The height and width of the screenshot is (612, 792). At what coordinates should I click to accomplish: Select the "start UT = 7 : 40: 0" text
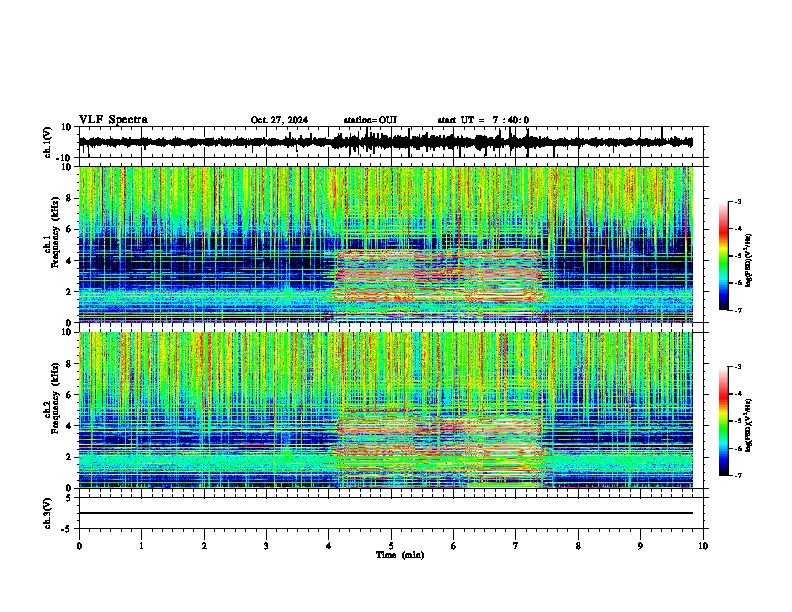(x=483, y=120)
